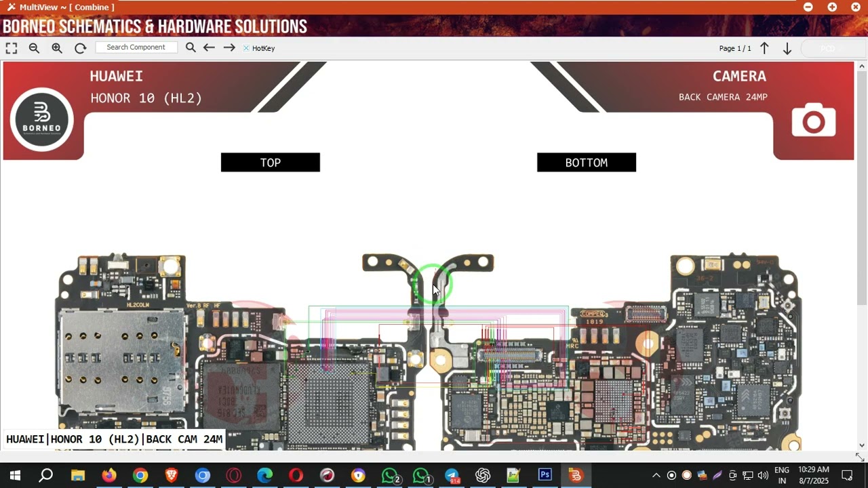Launch Firefox from the taskbar
Viewport: 868px width, 488px height.
pos(108,475)
